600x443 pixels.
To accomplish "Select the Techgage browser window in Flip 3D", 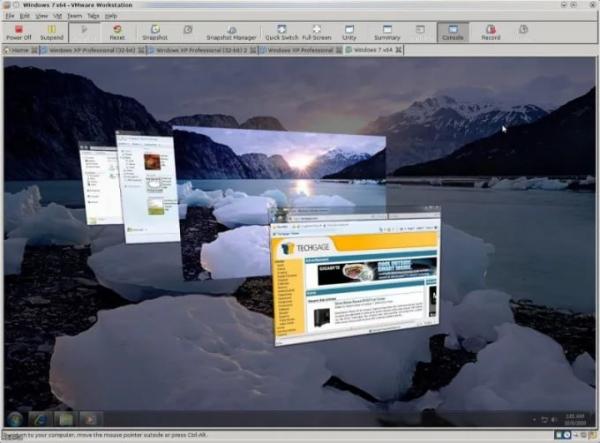I will [x=355, y=277].
